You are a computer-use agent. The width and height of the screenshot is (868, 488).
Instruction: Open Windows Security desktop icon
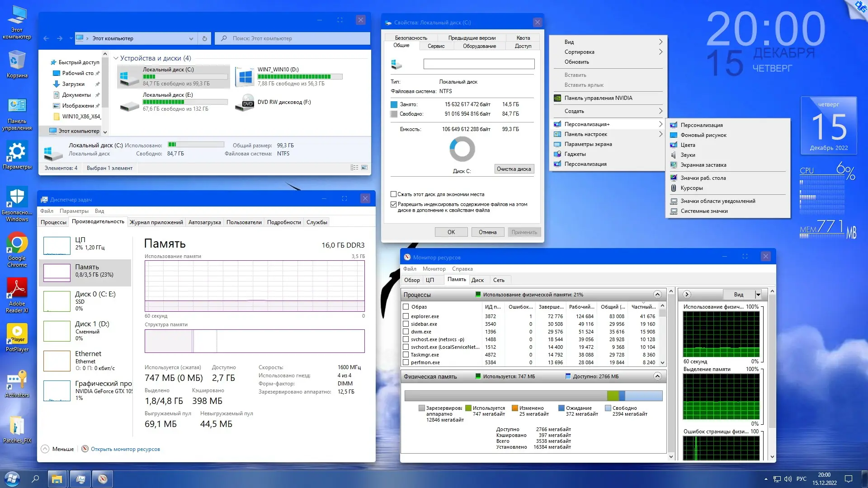point(17,198)
